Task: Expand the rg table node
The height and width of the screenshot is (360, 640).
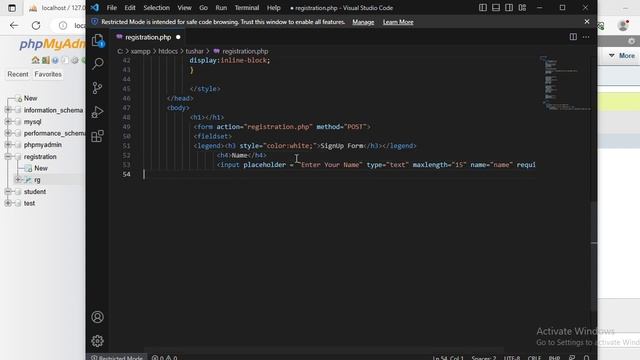Action: point(18,180)
